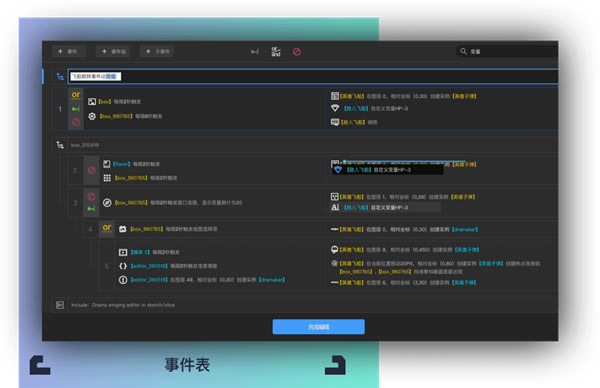Click the or/and logic toolbar icon
Image resolution: width=600 pixels, height=388 pixels.
276,52
